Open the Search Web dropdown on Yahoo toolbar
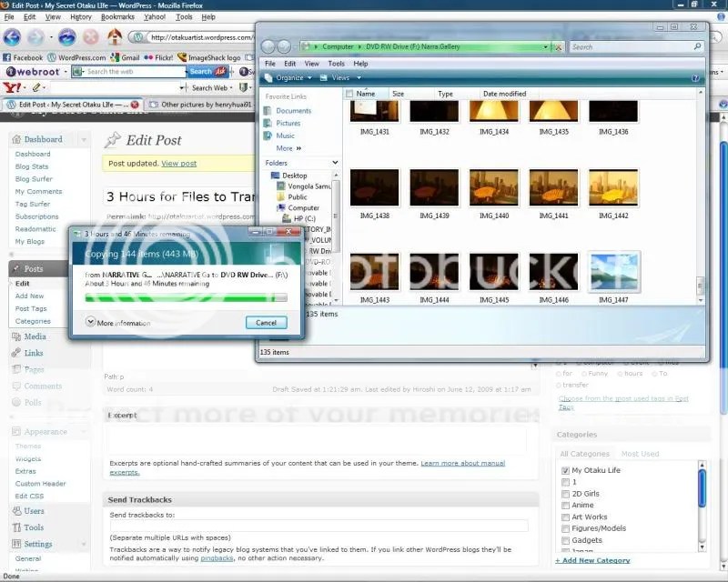Screen dimensions: 728x582 231,87
